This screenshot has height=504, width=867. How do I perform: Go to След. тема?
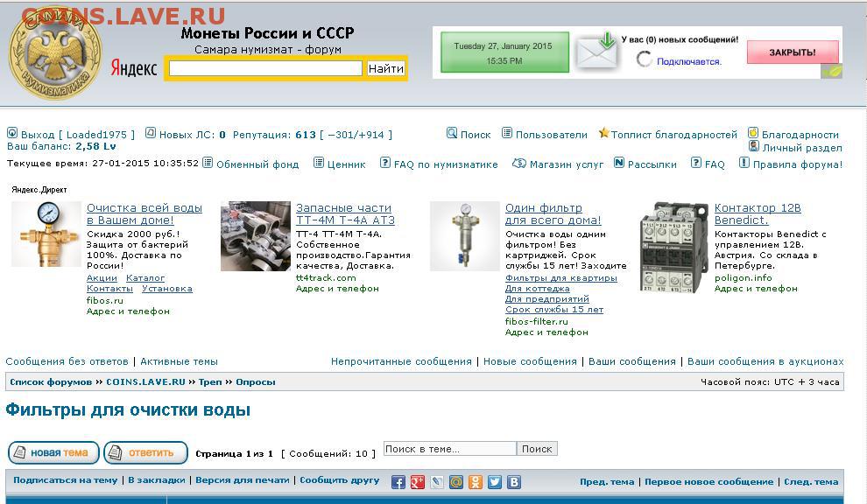(811, 482)
